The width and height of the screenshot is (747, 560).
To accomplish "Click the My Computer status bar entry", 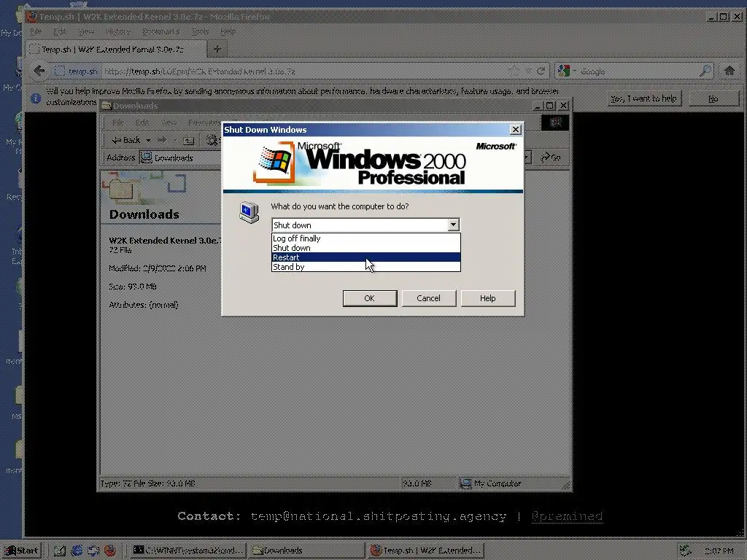I will 491,483.
